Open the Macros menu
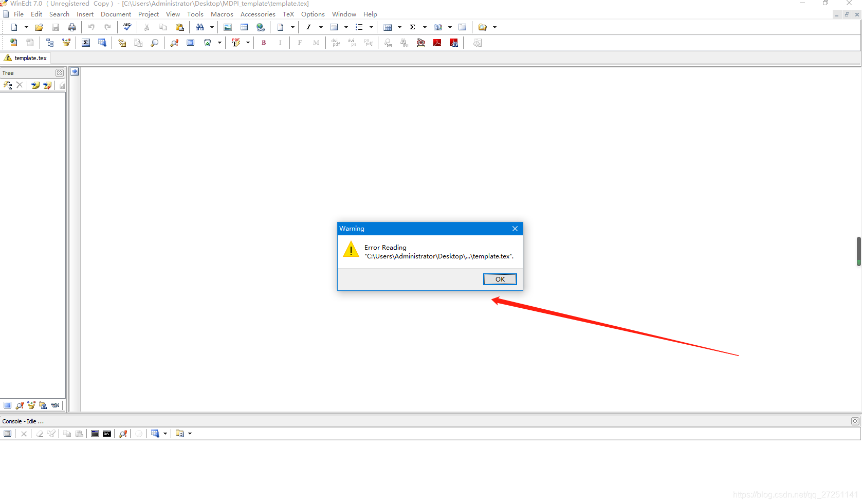The height and width of the screenshot is (504, 862). (x=222, y=14)
